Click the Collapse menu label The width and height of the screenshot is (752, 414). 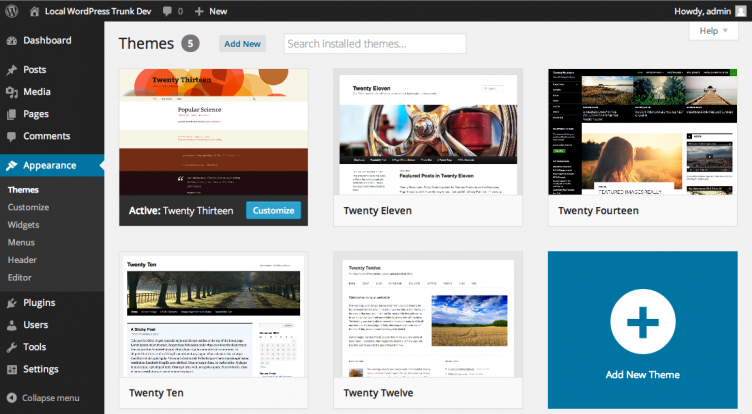(x=51, y=398)
